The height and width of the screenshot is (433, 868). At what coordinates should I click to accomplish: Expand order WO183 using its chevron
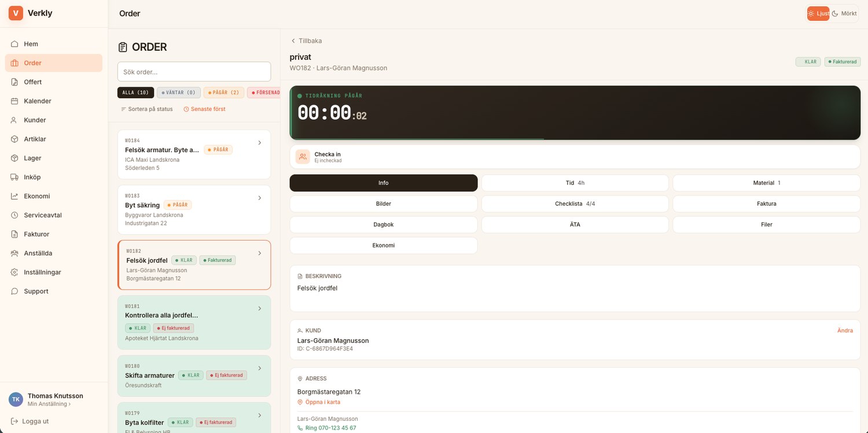[260, 198]
